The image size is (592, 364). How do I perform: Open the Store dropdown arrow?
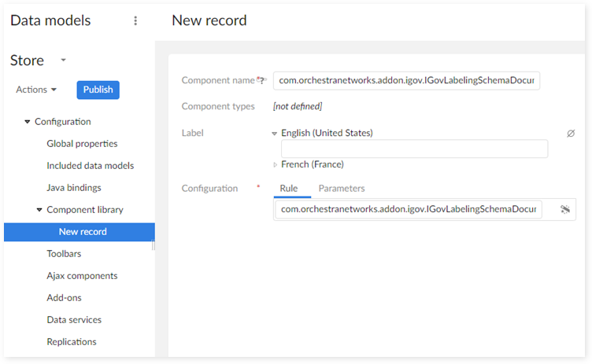pos(63,61)
